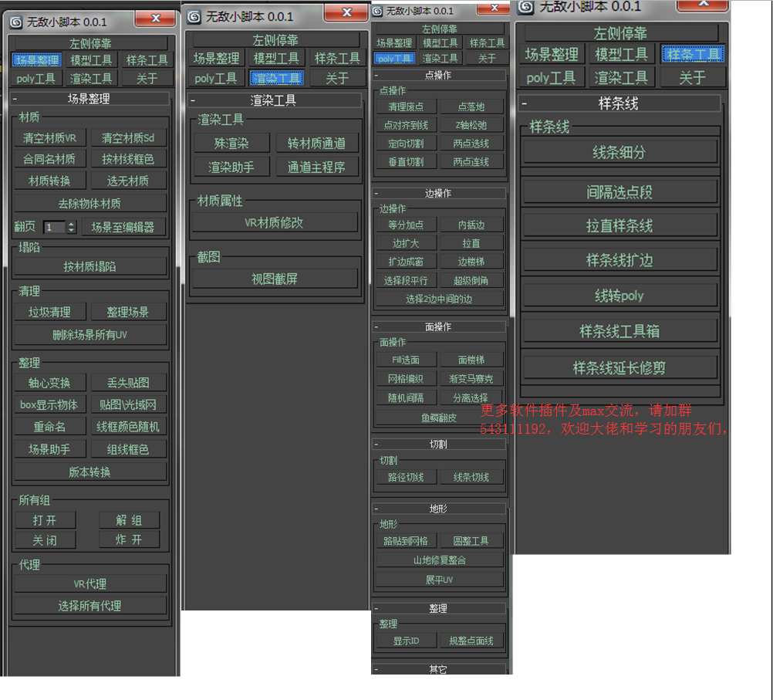Click 打开 under 所有组
This screenshot has width=773, height=700.
tap(45, 520)
